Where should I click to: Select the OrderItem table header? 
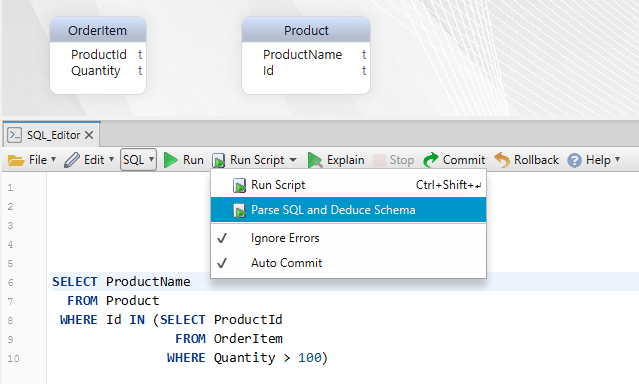[x=98, y=31]
